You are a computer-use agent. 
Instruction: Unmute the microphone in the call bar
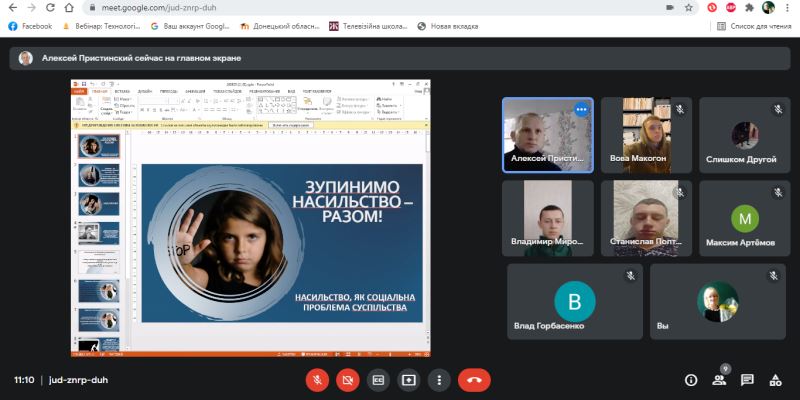(317, 380)
